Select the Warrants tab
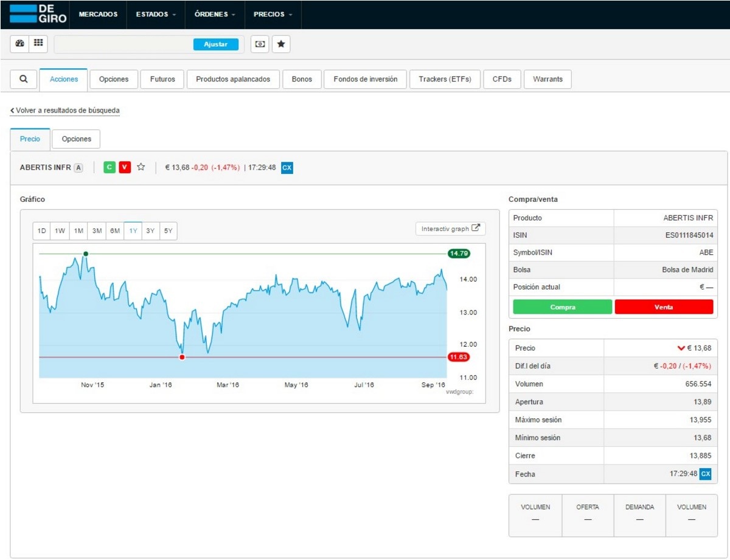 point(547,79)
